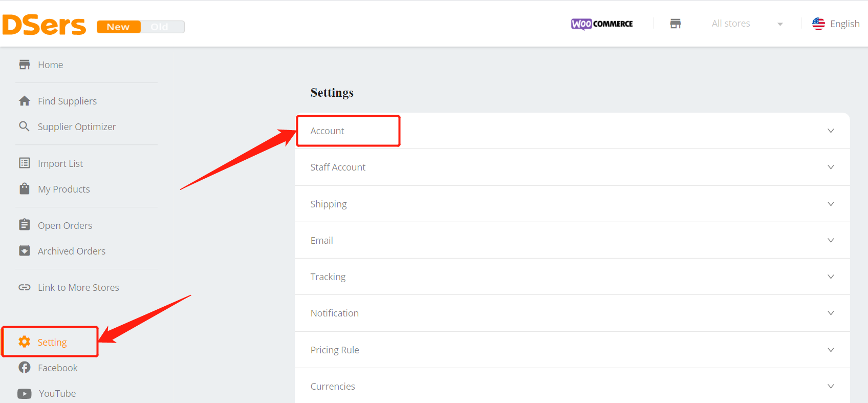Click the Setting gear icon
868x403 pixels.
(25, 342)
